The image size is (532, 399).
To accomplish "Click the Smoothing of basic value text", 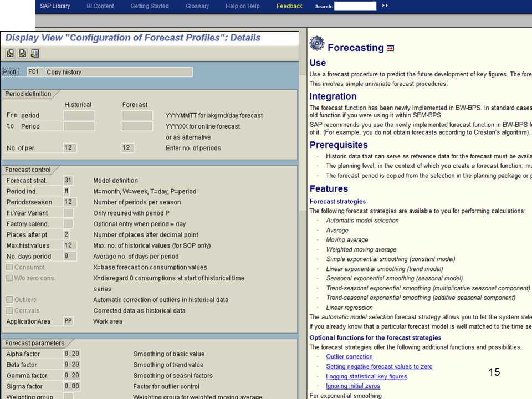I will point(169,354).
